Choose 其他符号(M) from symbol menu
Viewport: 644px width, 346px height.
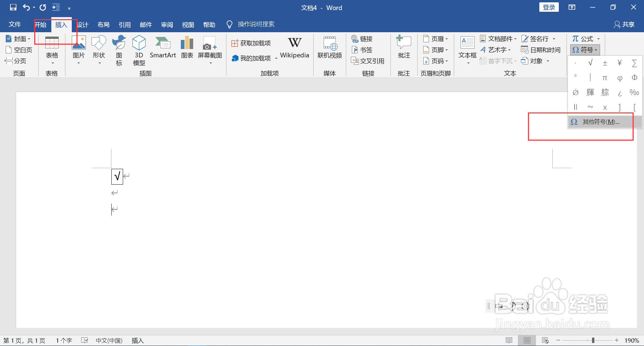(x=600, y=121)
